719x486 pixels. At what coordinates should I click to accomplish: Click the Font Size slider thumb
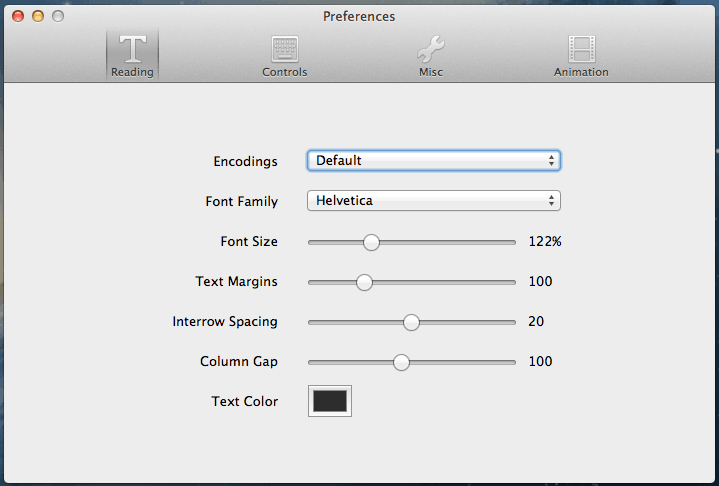371,242
